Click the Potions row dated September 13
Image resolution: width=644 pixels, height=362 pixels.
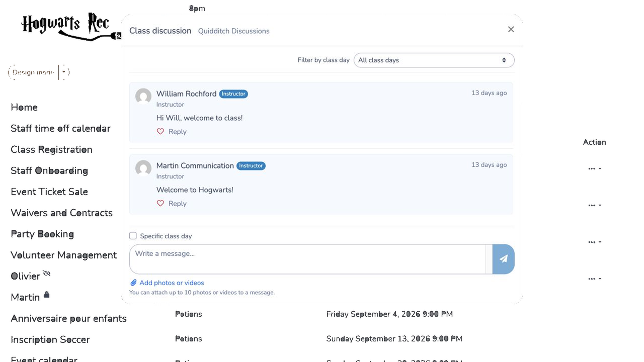[189, 339]
